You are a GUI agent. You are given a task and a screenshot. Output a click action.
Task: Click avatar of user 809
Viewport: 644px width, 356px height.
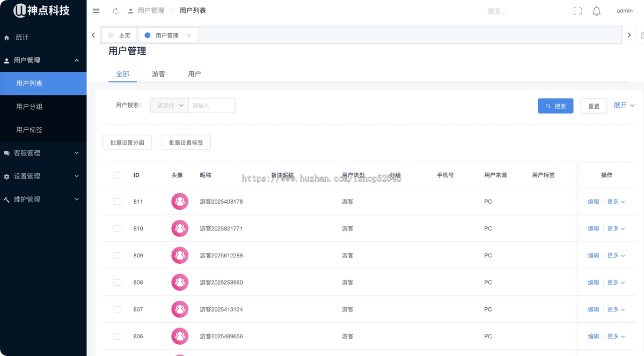pyautogui.click(x=180, y=255)
